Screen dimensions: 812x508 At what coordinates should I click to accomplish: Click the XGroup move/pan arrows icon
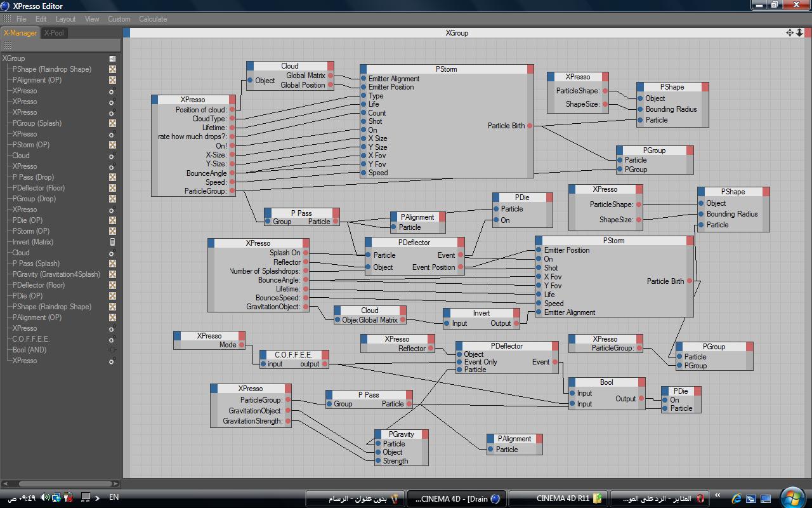click(790, 32)
